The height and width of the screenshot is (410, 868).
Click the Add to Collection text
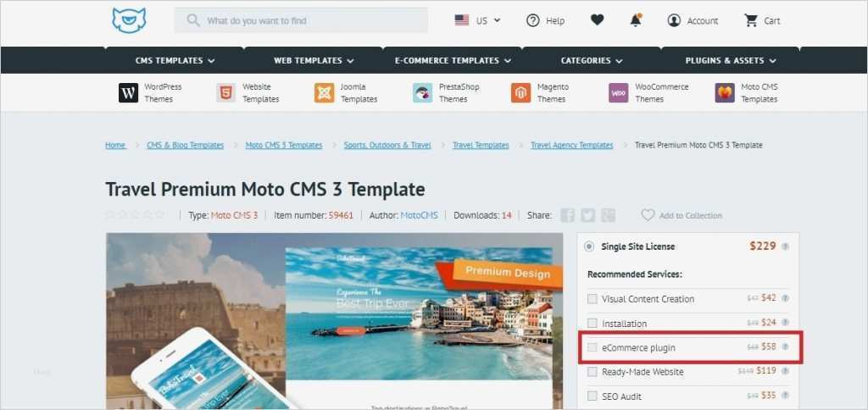tap(690, 215)
